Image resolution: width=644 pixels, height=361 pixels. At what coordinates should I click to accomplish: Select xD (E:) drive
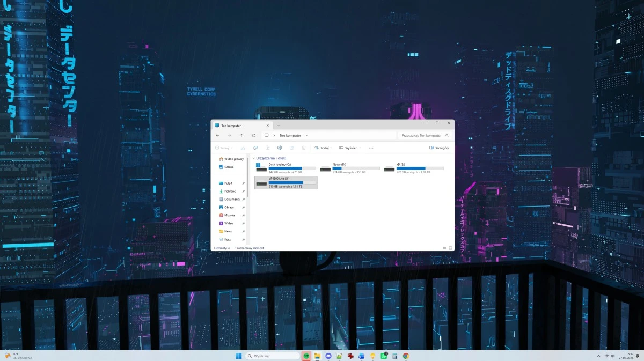click(414, 168)
